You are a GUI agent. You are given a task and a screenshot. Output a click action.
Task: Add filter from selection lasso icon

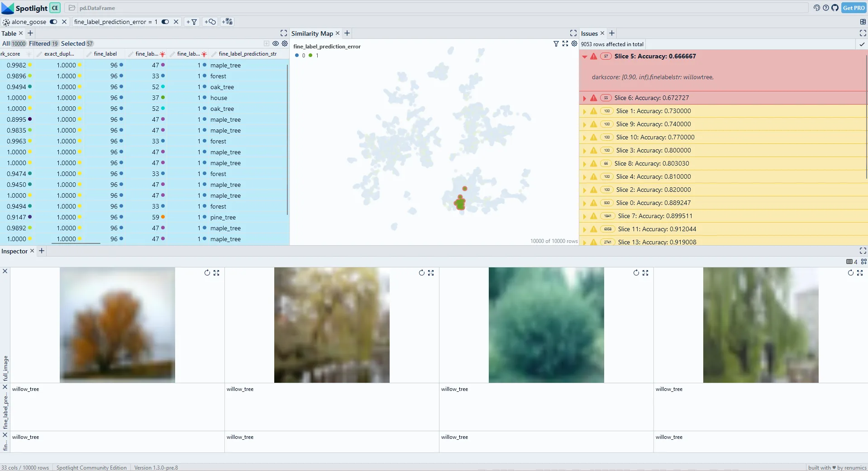210,22
